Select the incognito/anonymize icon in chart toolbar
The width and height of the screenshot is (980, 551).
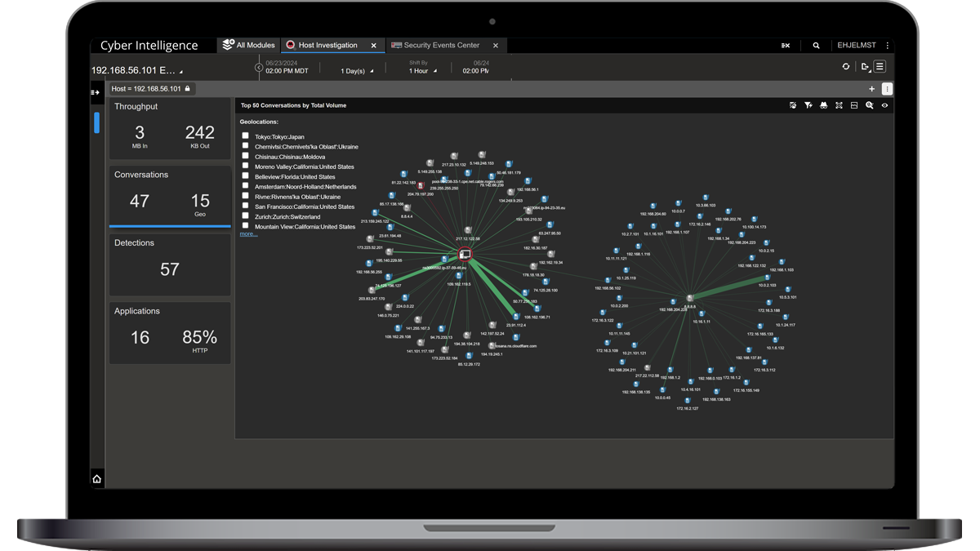(x=823, y=105)
